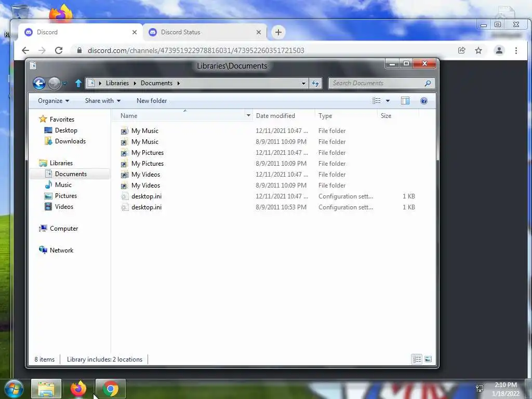
Task: Click Documents in the address breadcrumb
Action: 156,83
